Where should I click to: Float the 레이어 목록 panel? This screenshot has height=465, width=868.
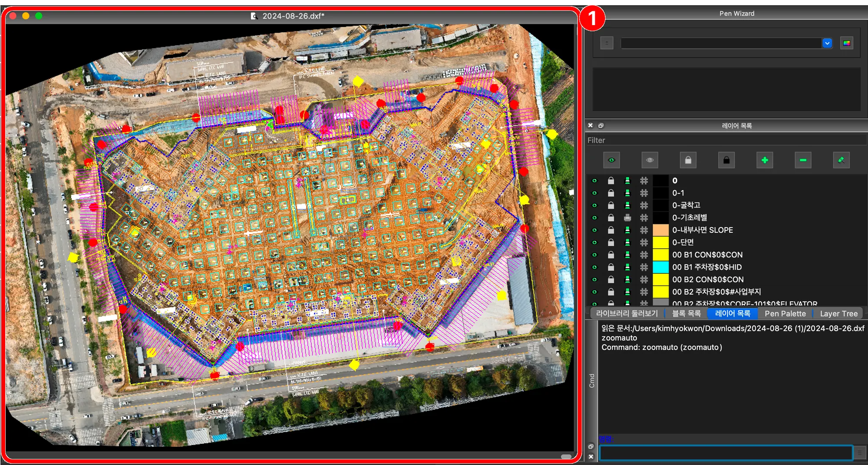coord(601,126)
